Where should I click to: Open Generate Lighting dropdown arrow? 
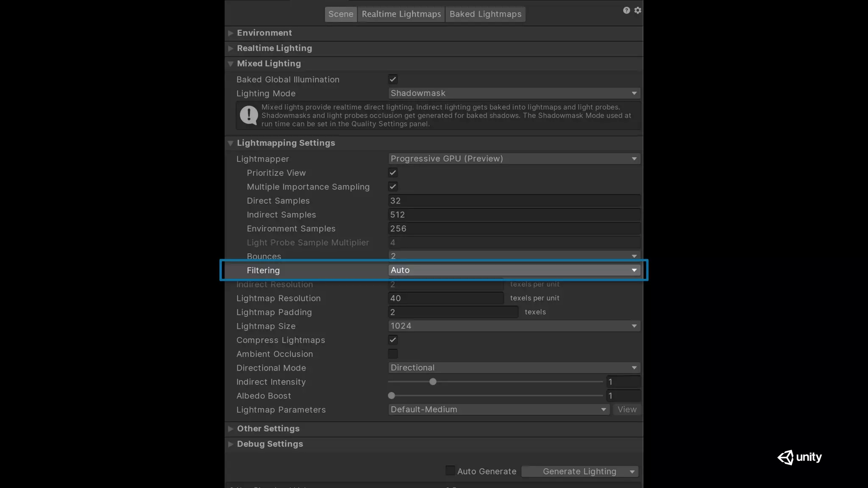point(632,471)
